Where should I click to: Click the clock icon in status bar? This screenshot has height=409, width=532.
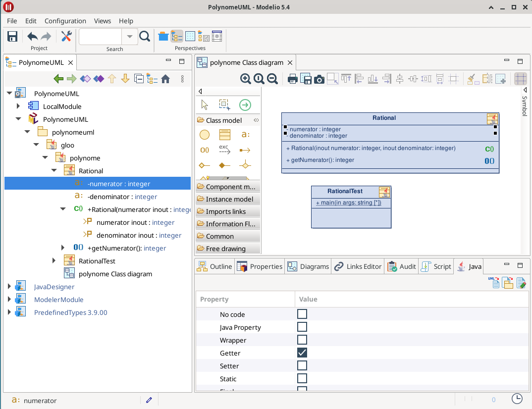[x=517, y=399]
